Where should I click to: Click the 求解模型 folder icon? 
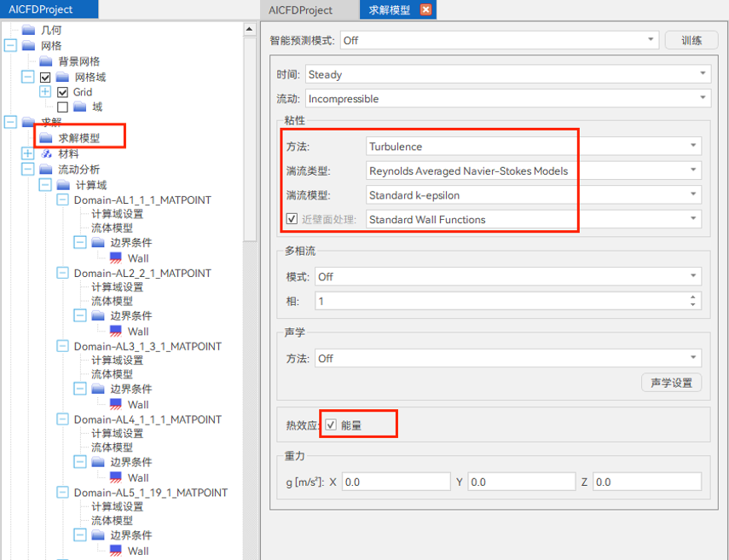tap(45, 137)
